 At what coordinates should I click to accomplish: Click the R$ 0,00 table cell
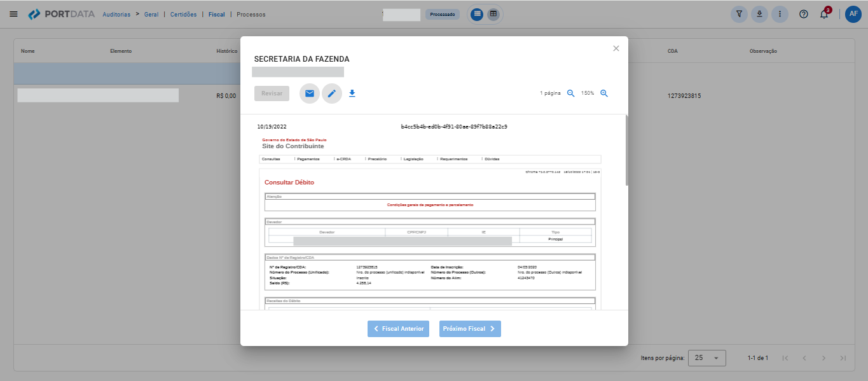pyautogui.click(x=226, y=96)
